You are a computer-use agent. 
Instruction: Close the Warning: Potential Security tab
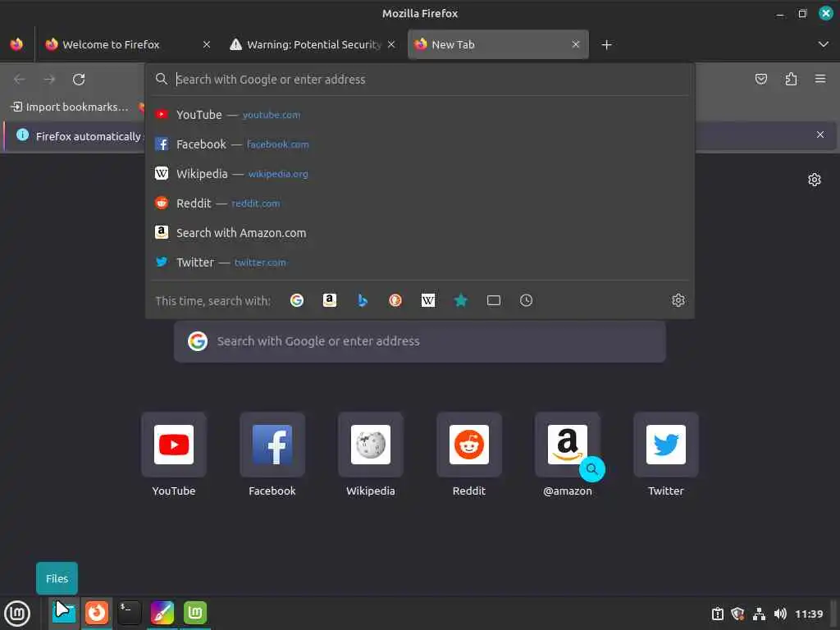pyautogui.click(x=391, y=44)
